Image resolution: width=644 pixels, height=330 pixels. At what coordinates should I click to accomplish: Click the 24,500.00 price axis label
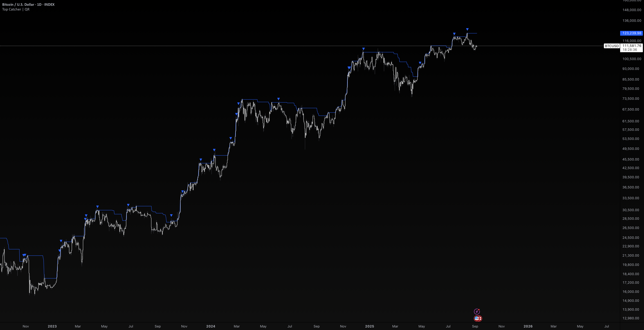[631, 238]
